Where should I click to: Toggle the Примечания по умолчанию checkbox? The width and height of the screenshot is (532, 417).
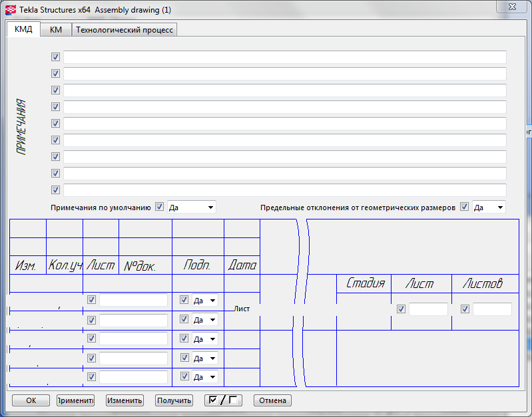pyautogui.click(x=159, y=207)
